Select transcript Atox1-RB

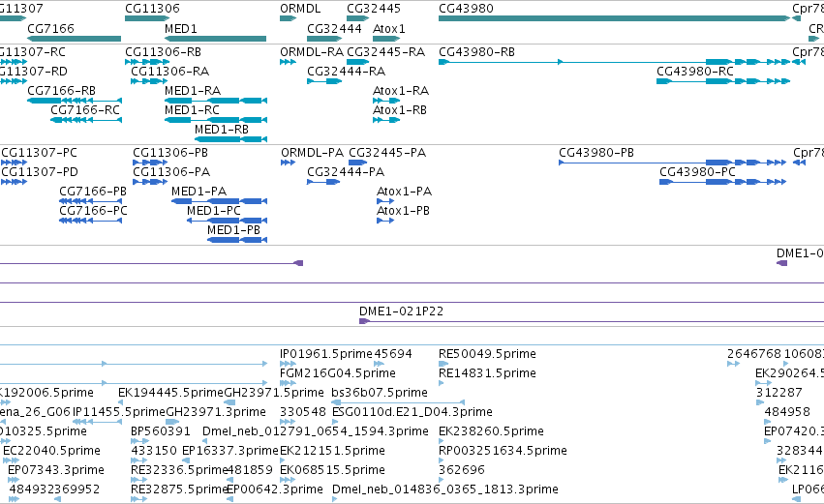point(399,110)
